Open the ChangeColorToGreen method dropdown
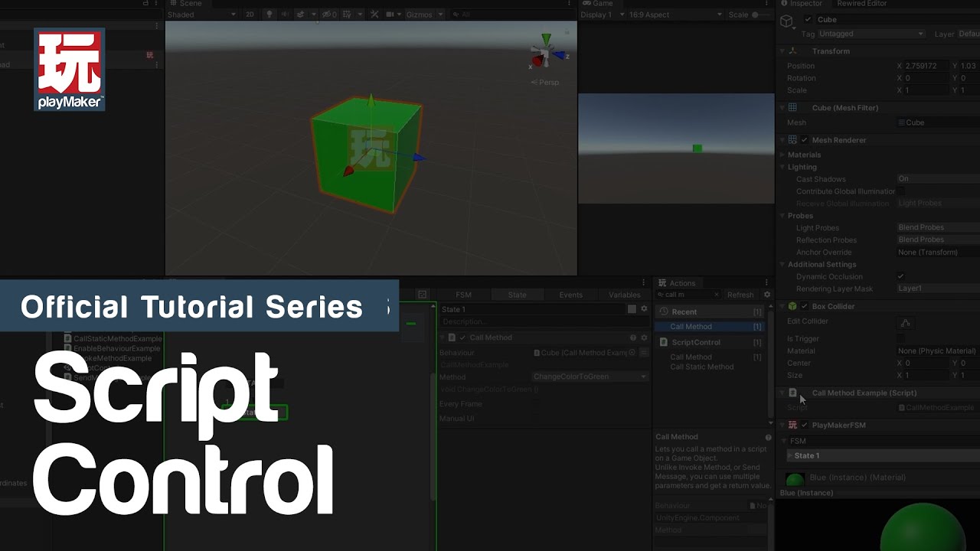Screen dimensions: 980x551 point(590,377)
